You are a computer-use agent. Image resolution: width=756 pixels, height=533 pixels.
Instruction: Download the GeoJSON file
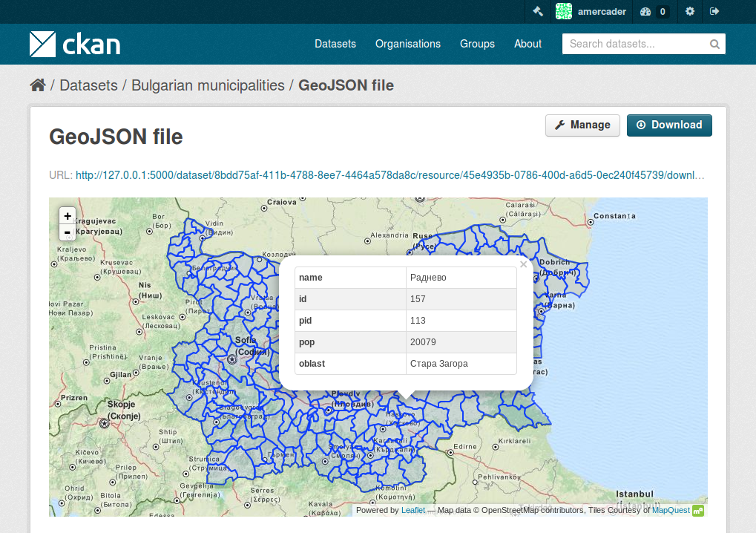669,125
